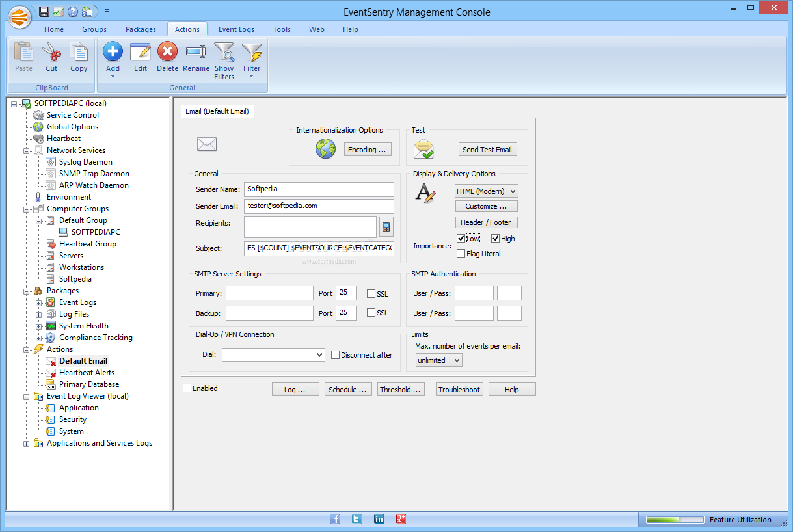793x532 pixels.
Task: Click the help question mark icon in title bar
Action: 73,11
